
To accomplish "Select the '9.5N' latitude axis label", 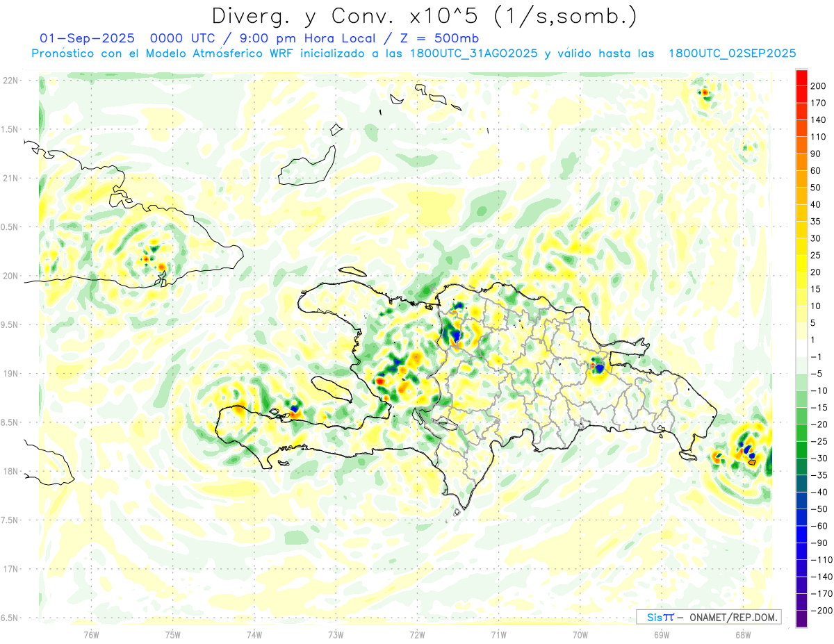I will [x=10, y=325].
